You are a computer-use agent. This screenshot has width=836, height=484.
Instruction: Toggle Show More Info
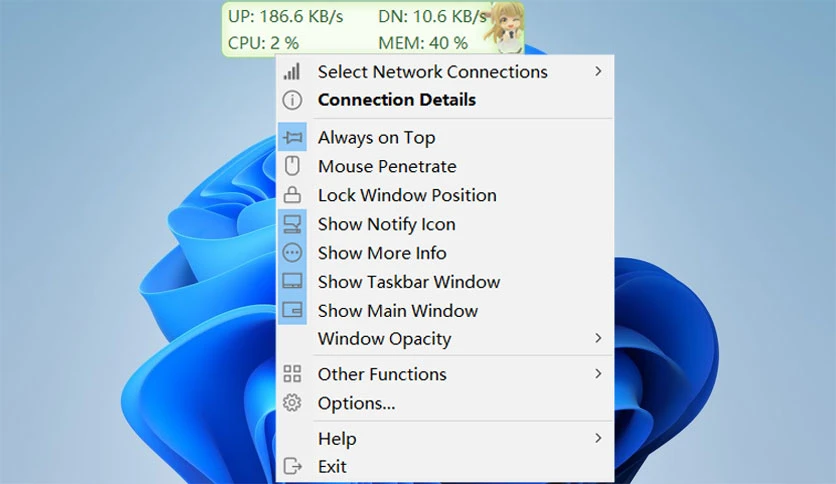point(445,253)
